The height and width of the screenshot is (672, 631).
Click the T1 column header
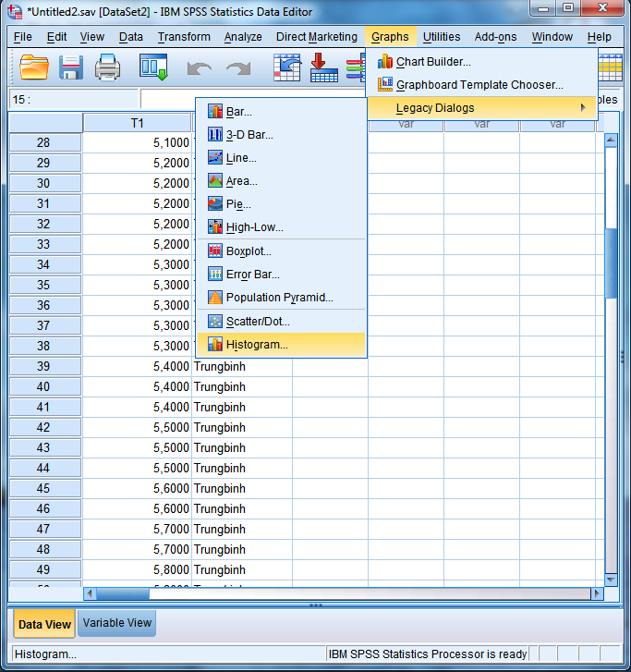point(137,123)
